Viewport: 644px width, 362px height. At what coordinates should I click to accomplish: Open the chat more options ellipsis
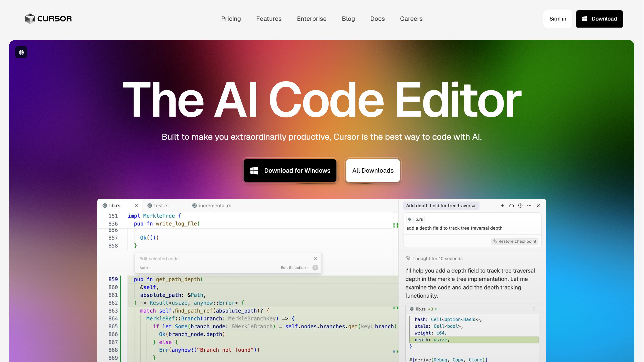point(529,206)
